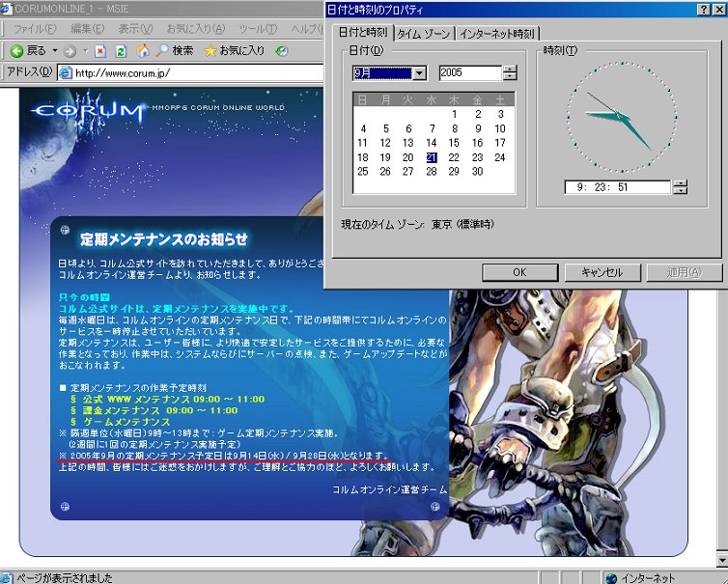Select the 日付と時刻 tab
The image size is (728, 584).
[363, 32]
